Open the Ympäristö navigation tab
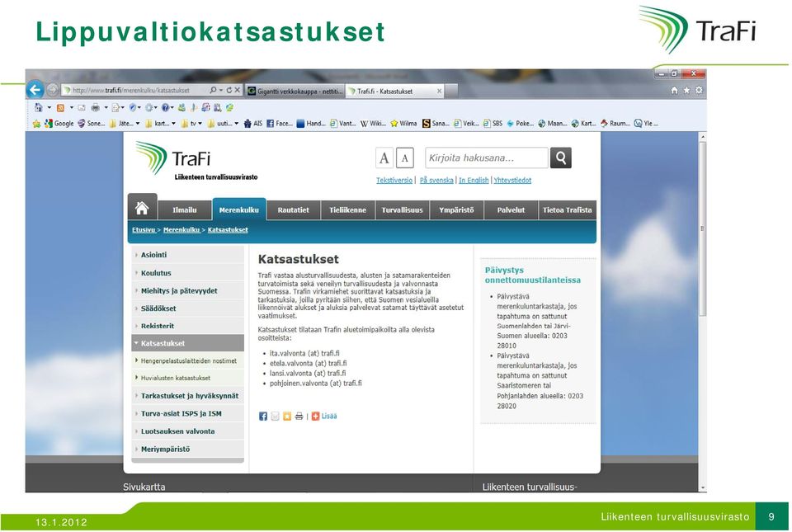The width and height of the screenshot is (792, 532). coord(456,210)
